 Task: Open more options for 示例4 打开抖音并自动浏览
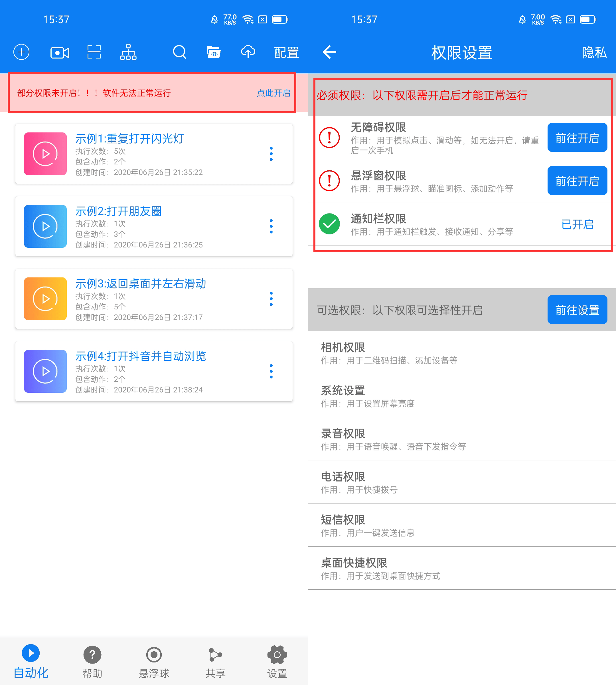[271, 371]
